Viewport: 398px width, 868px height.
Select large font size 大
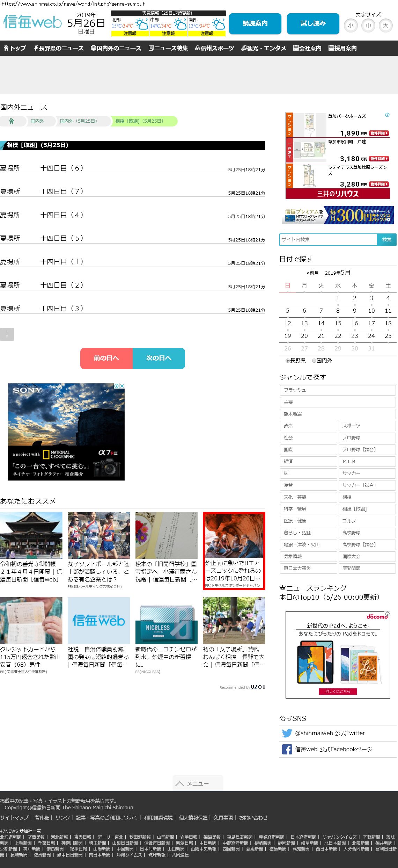point(386,26)
